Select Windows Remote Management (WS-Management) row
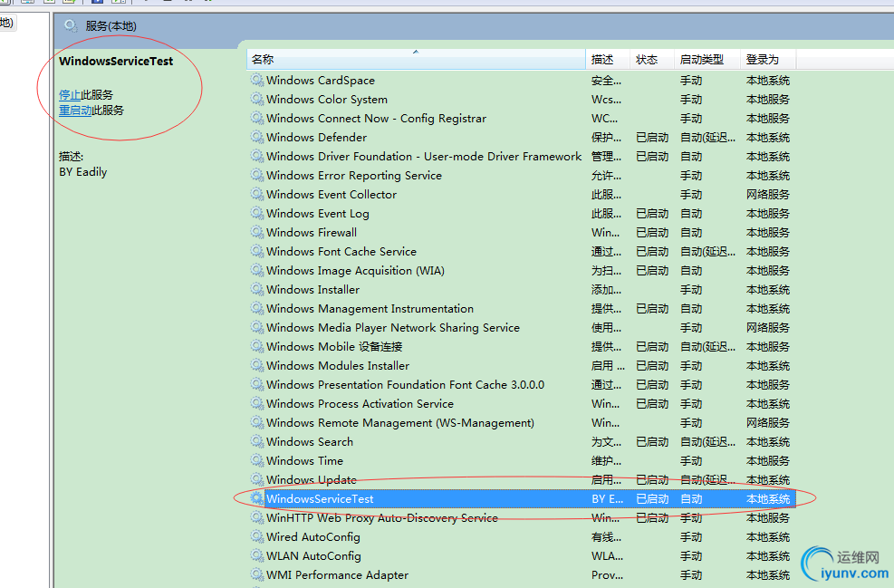This screenshot has width=894, height=588. [x=520, y=422]
